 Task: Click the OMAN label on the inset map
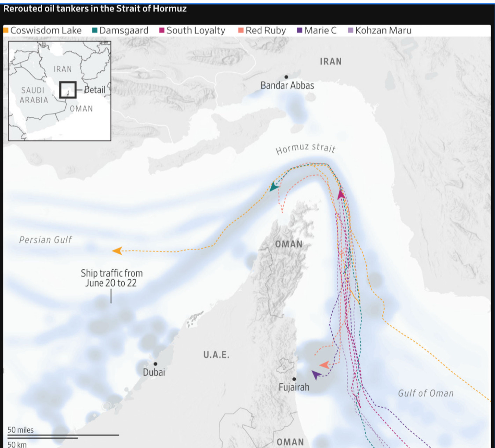coord(81,109)
